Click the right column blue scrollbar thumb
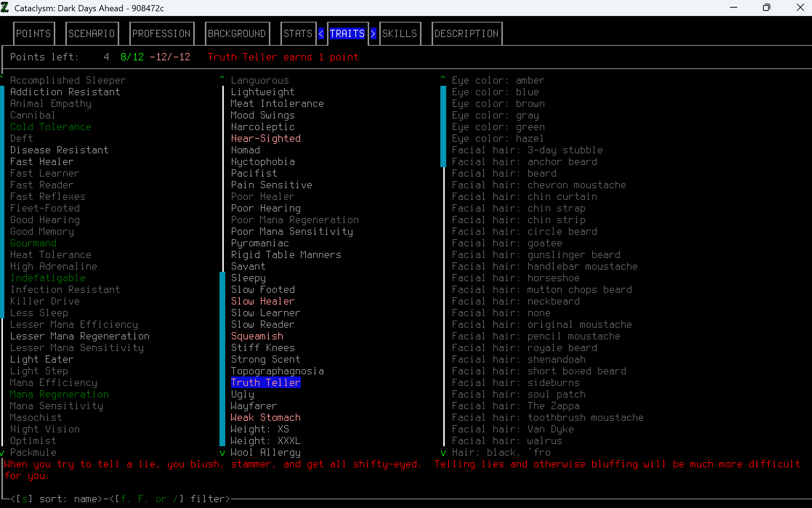Screen dimensions: 812x508 pyautogui.click(x=443, y=126)
